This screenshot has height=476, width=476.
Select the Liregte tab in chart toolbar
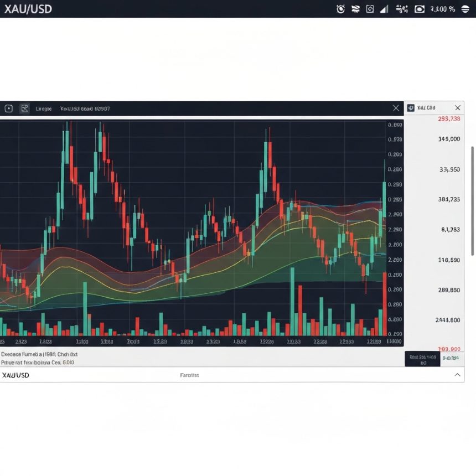tap(44, 108)
